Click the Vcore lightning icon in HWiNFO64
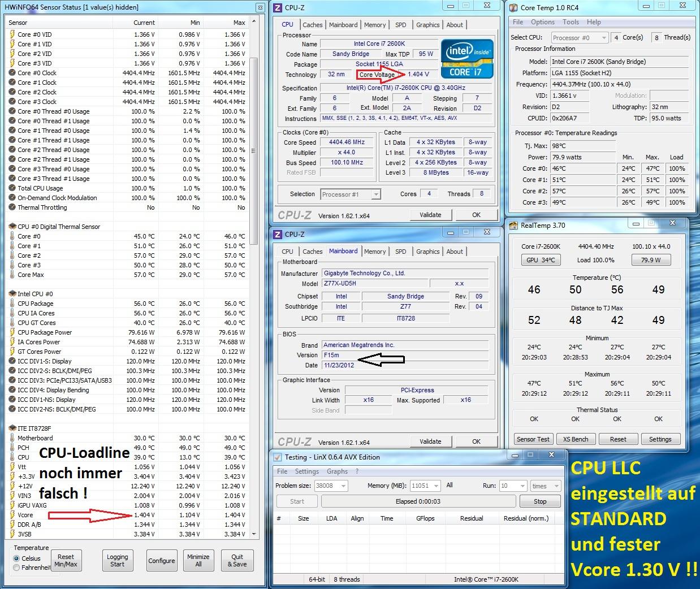 tap(12, 514)
